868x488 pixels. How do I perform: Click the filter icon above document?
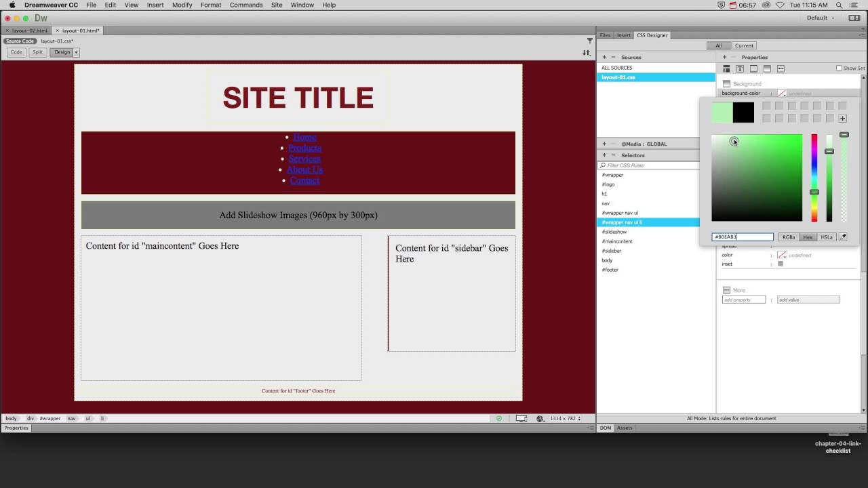coord(589,41)
